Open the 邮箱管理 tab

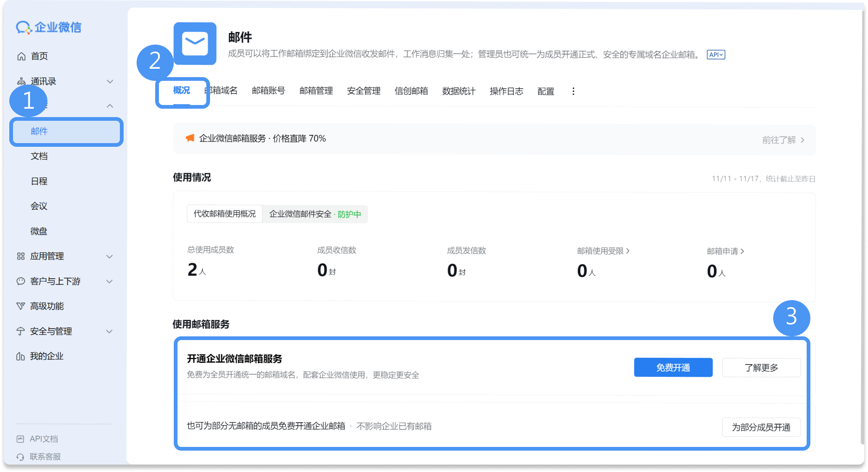pos(316,91)
